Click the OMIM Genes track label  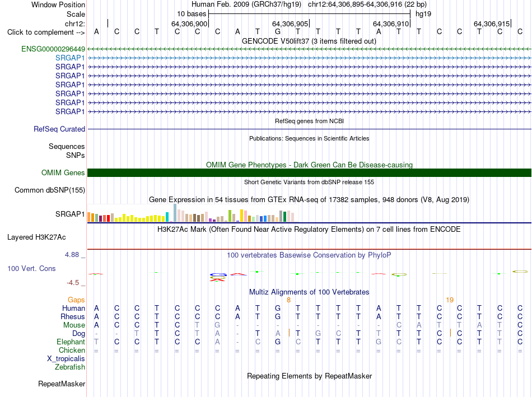point(63,172)
